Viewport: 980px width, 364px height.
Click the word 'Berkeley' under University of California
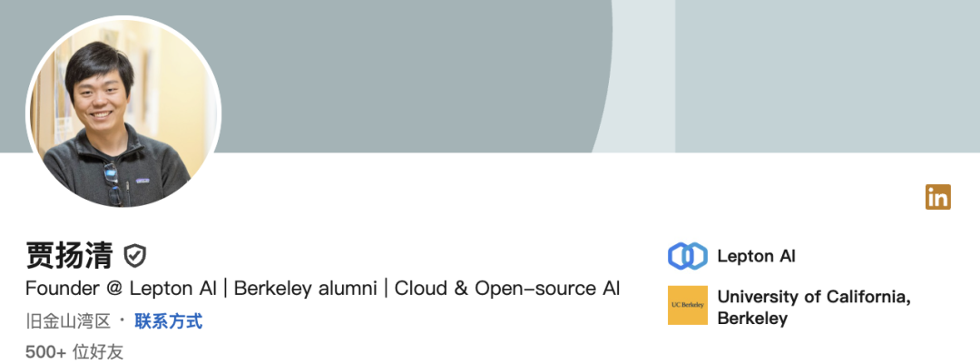pyautogui.click(x=752, y=319)
